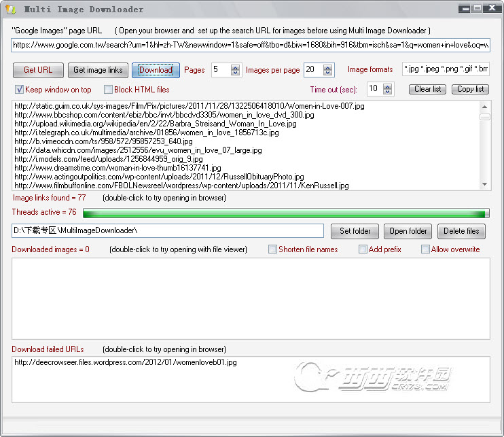Select the filmbuffonline.com KenRussell.jpg link

pos(181,186)
